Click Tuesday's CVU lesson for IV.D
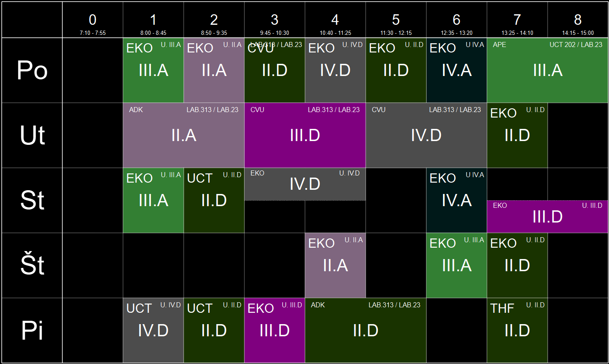Viewport: 609px width, 364px height. pyautogui.click(x=426, y=136)
